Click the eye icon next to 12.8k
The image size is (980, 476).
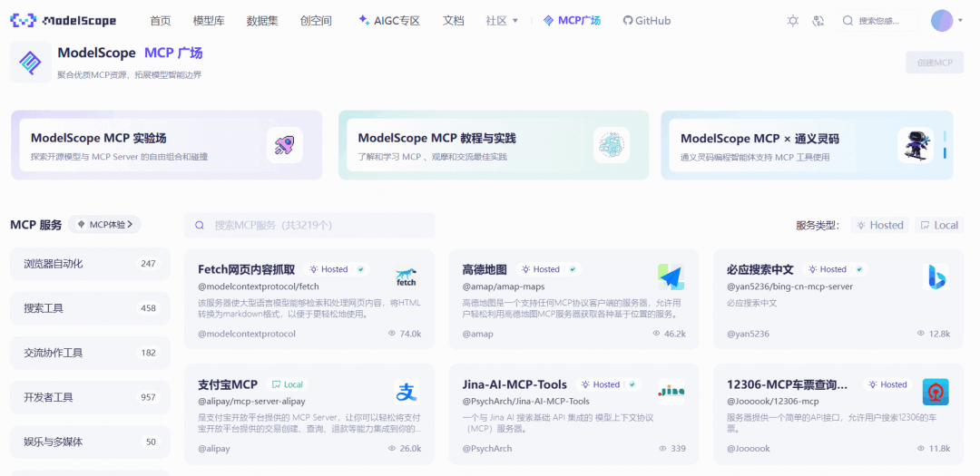[921, 334]
